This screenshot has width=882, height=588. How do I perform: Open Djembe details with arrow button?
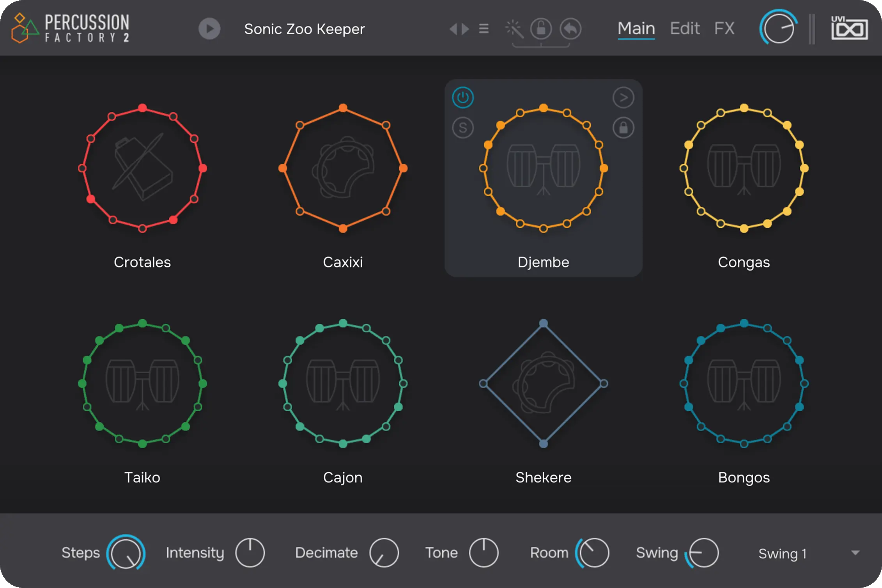(x=623, y=97)
